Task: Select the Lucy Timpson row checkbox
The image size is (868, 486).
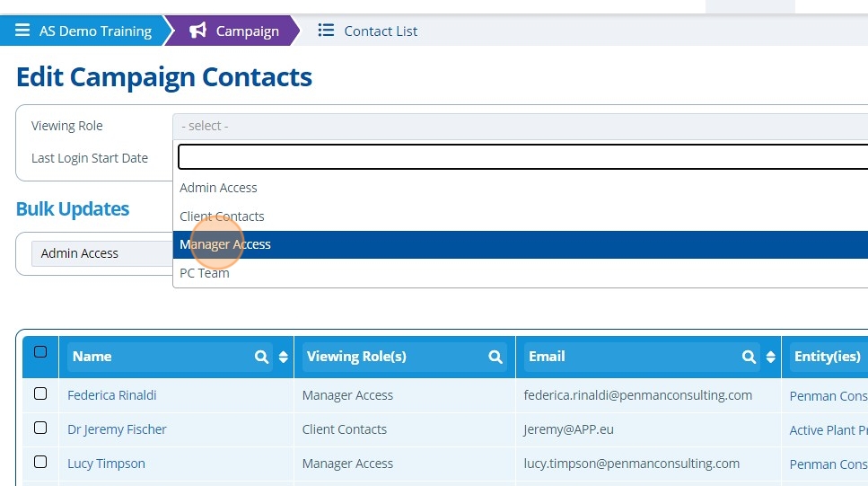Action: pos(40,462)
